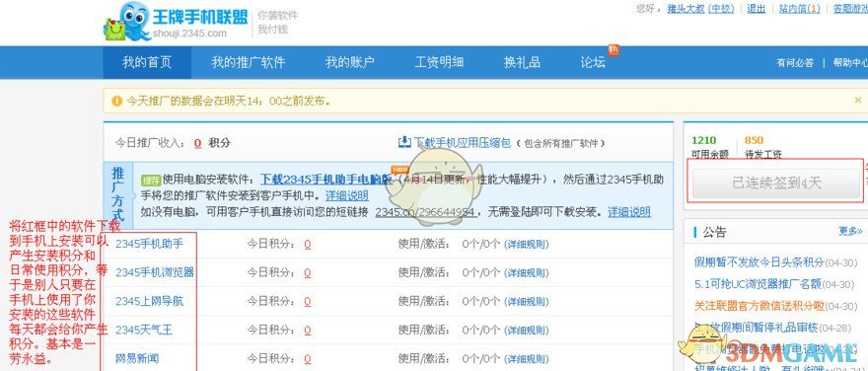The height and width of the screenshot is (371, 868).
Task: Click 详细说明 after 无需登陆即可下载安装
Action: pyautogui.click(x=629, y=212)
